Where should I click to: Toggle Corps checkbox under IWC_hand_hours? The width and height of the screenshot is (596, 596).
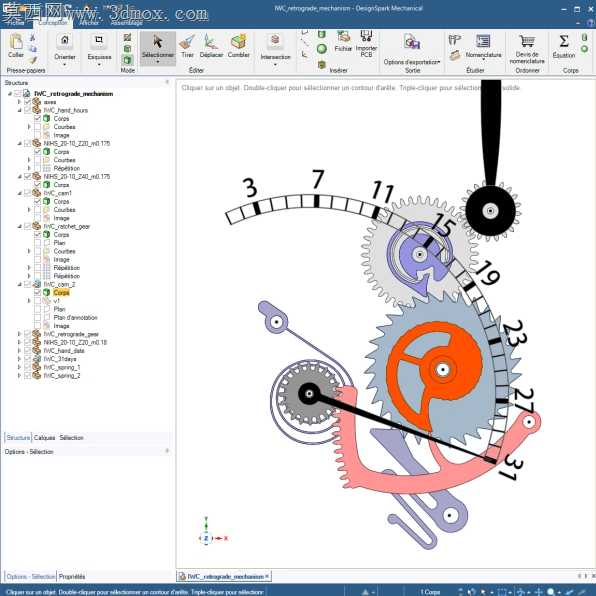(x=37, y=119)
